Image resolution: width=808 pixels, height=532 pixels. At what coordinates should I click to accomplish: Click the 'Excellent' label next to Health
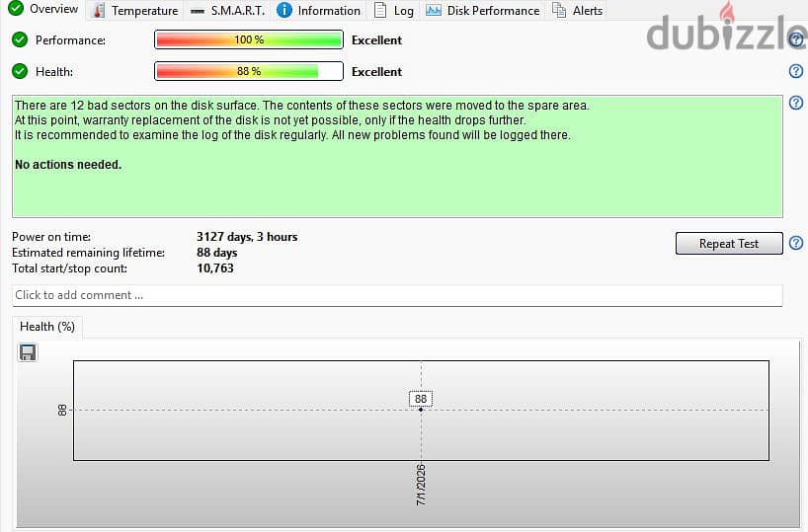[376, 72]
